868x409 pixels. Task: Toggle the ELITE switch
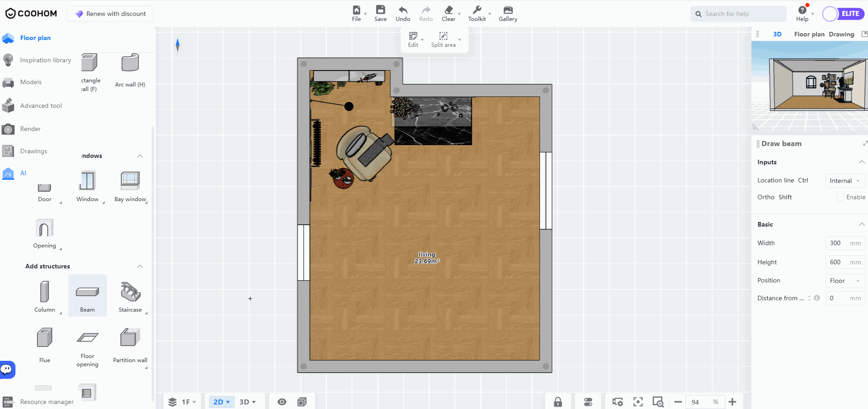(x=843, y=14)
